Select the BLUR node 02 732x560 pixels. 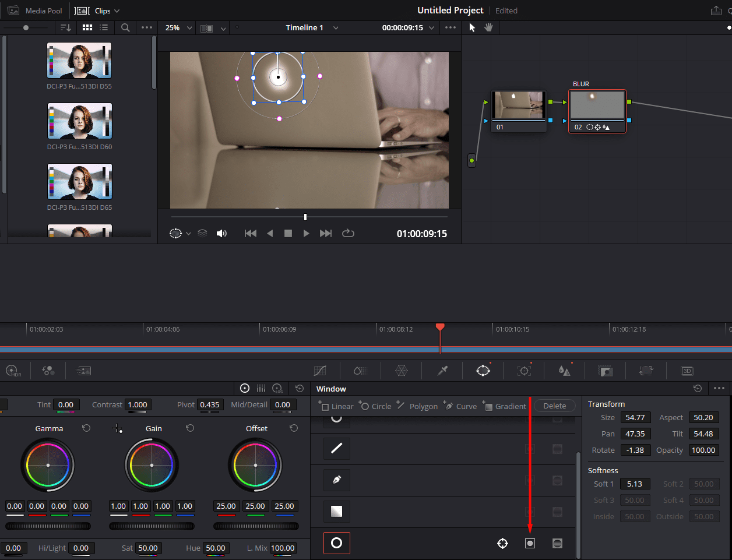click(x=597, y=111)
